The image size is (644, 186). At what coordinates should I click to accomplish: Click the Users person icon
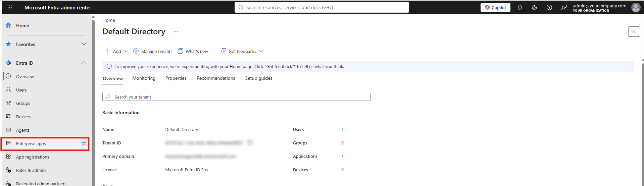8,89
